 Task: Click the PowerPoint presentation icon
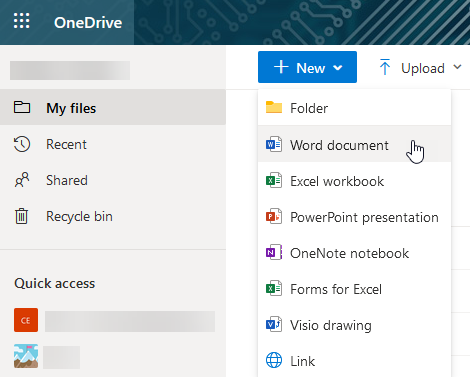[x=274, y=216]
